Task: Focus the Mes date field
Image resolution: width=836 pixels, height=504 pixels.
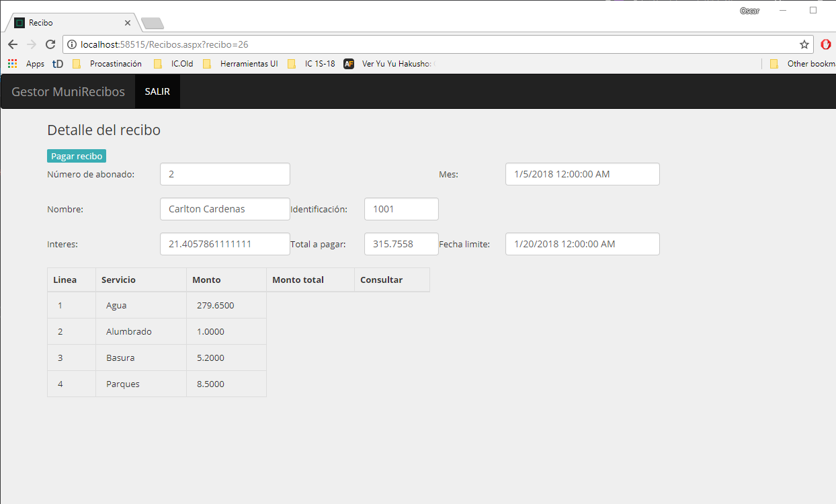Action: click(x=583, y=174)
